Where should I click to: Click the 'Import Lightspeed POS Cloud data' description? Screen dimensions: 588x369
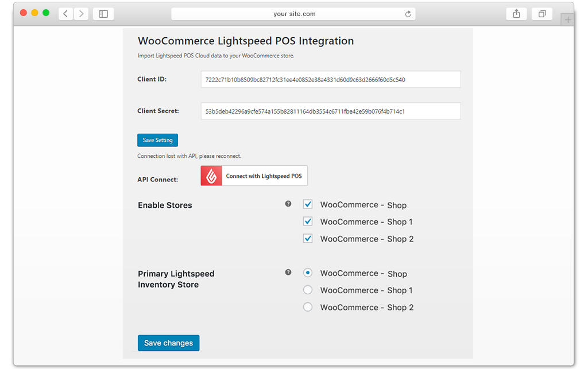pos(216,56)
